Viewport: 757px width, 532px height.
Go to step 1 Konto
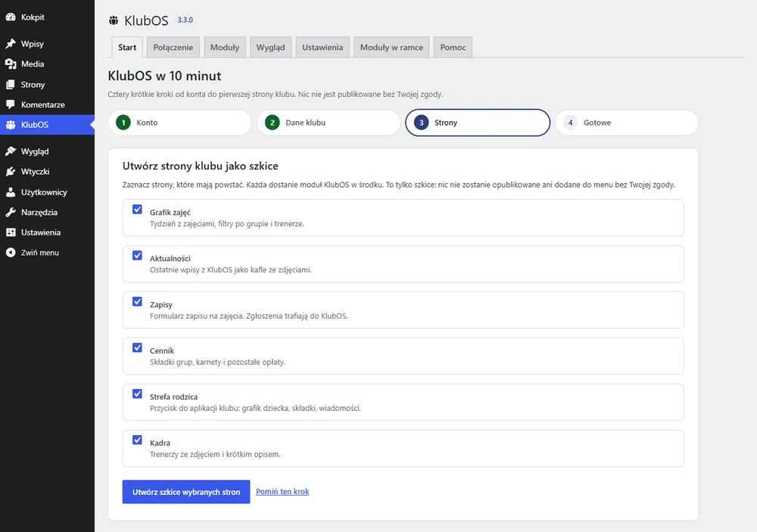179,123
